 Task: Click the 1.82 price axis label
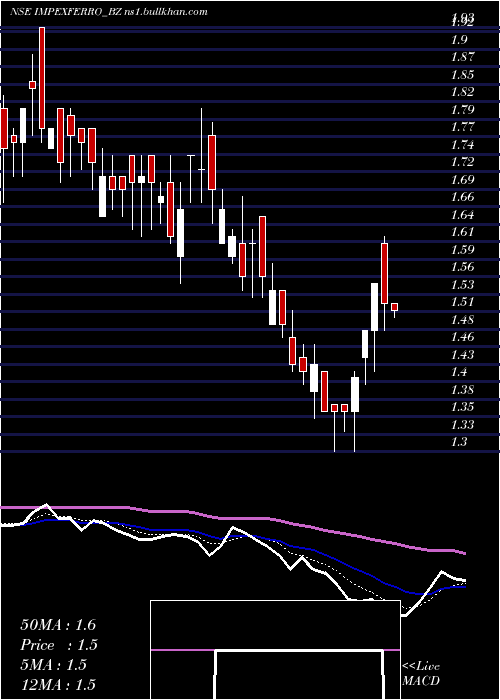point(463,92)
